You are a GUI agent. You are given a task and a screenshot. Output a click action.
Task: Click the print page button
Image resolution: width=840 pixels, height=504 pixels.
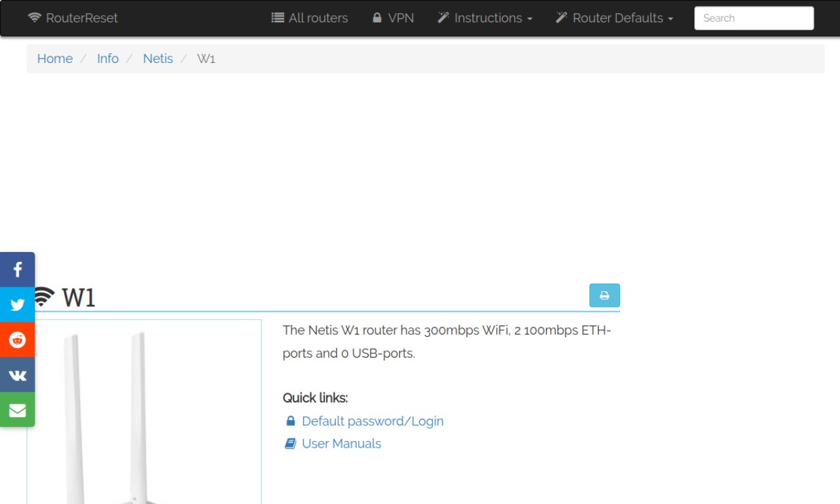pos(604,295)
